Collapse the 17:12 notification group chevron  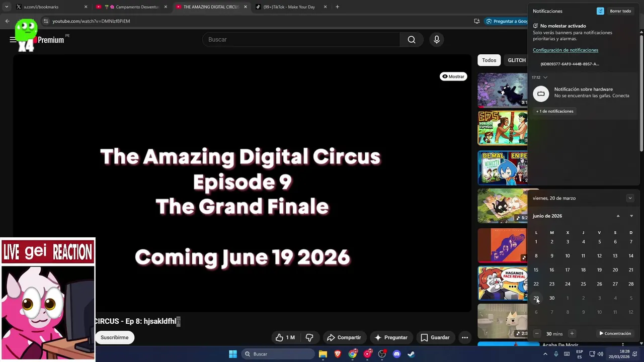pos(545,77)
